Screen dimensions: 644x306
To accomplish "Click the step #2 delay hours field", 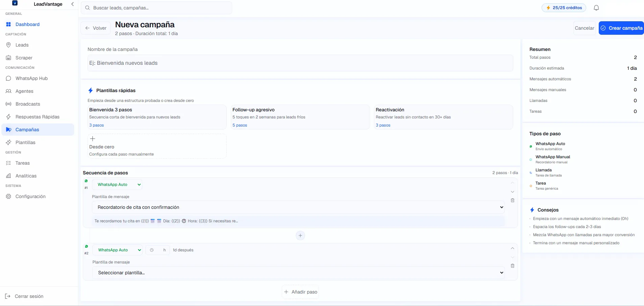I will tap(157, 250).
